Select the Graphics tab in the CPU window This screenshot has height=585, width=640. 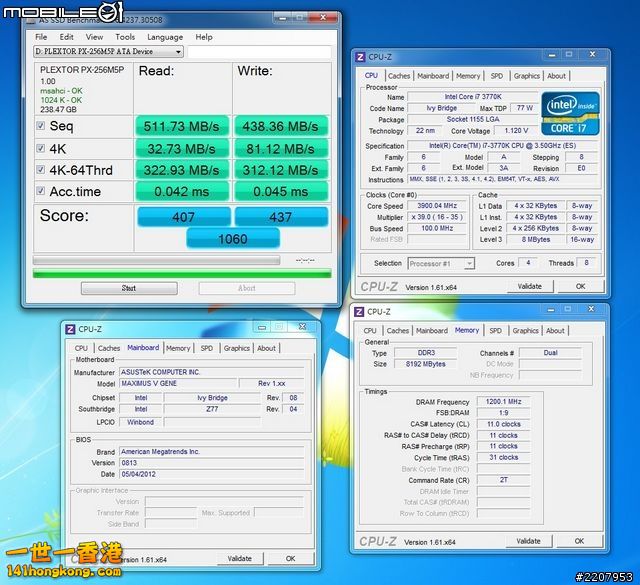526,76
